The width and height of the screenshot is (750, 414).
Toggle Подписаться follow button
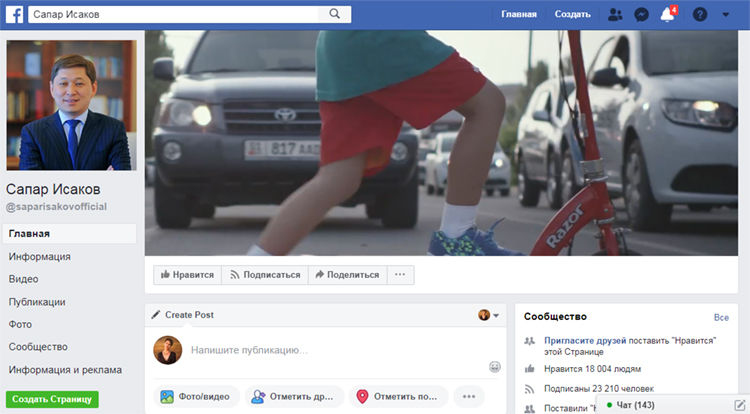click(265, 275)
